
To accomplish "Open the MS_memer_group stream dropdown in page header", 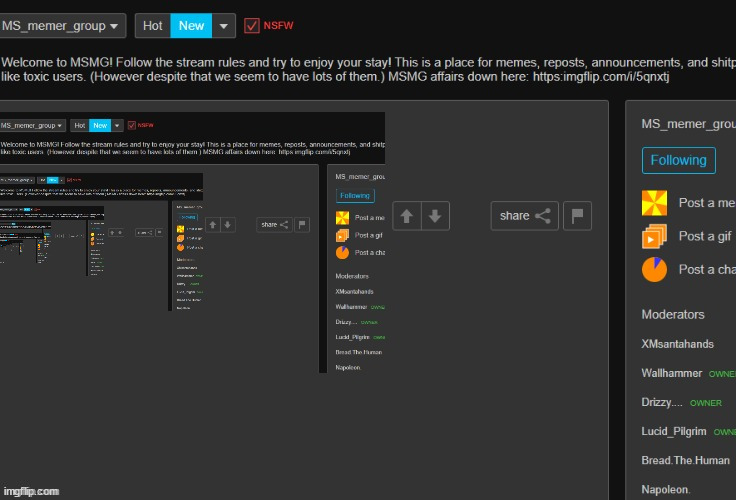I will point(62,26).
